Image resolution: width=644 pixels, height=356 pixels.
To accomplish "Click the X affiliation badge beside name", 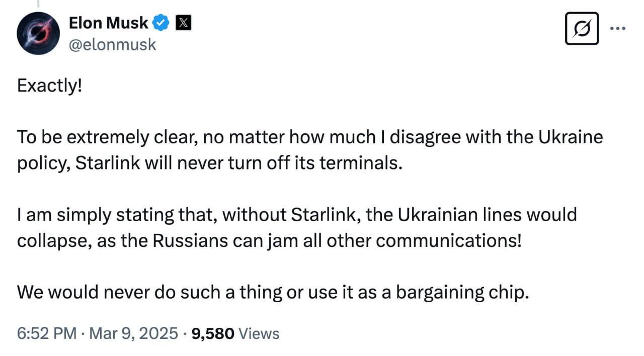I will tap(183, 23).
